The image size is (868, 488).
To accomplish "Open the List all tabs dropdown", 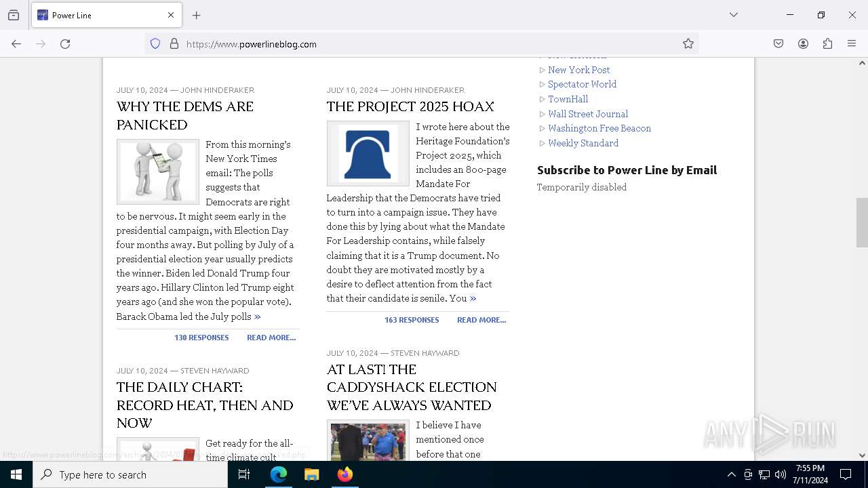I will [734, 15].
